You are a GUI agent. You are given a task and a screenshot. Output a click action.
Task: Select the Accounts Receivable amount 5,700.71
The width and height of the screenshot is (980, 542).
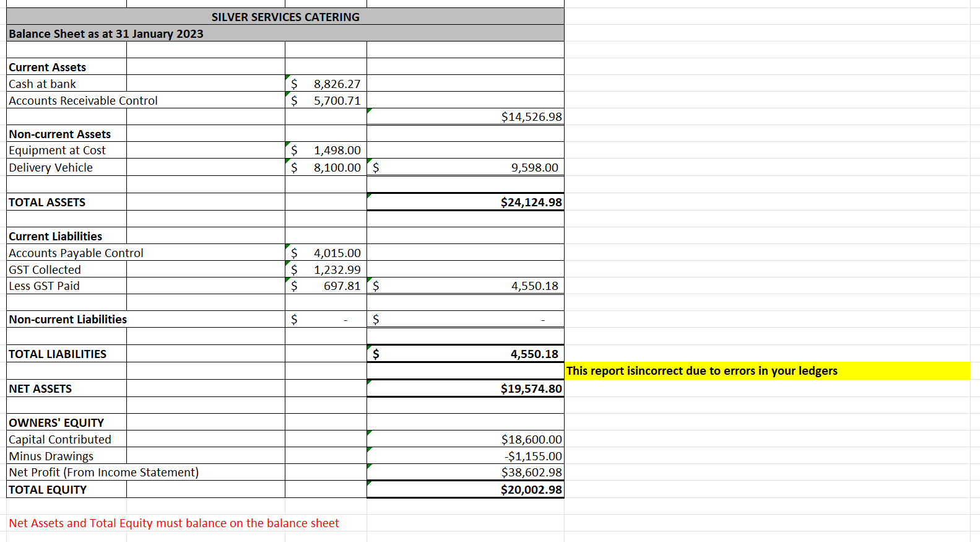(x=326, y=100)
